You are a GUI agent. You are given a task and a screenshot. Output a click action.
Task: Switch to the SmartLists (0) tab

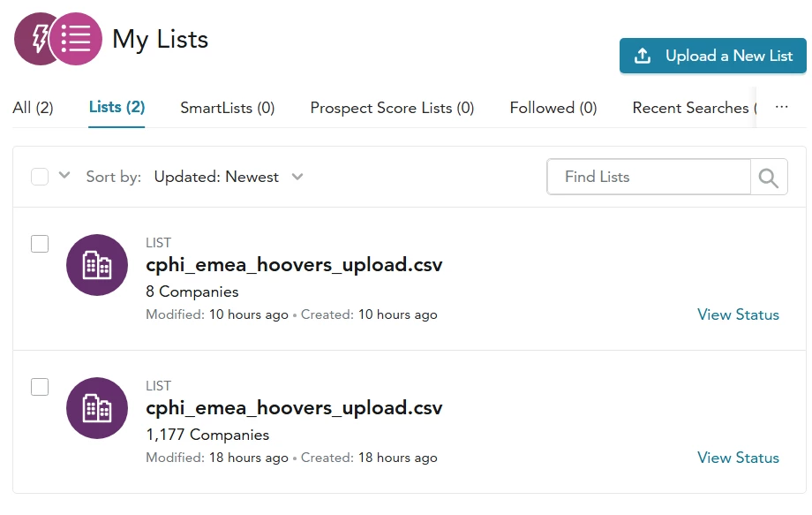[228, 107]
